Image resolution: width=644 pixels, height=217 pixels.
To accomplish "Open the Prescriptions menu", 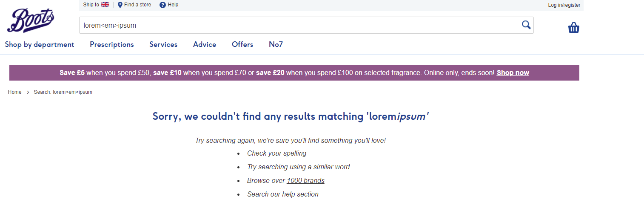I will point(112,44).
